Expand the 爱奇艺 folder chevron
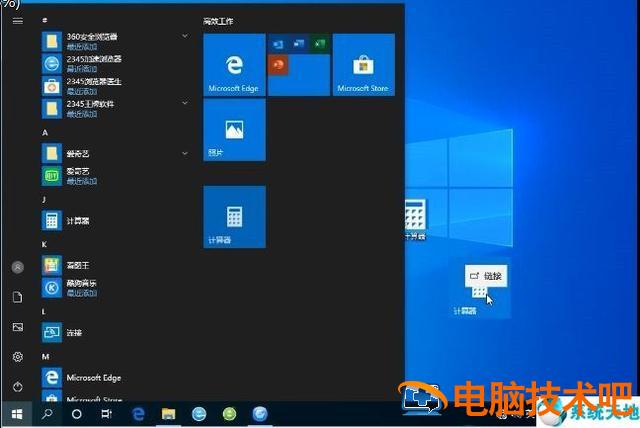The image size is (640, 428). click(x=185, y=153)
